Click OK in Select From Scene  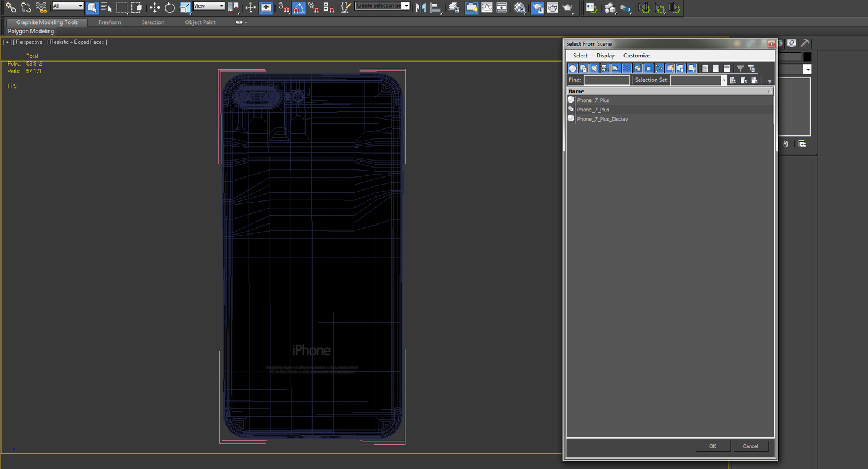713,446
